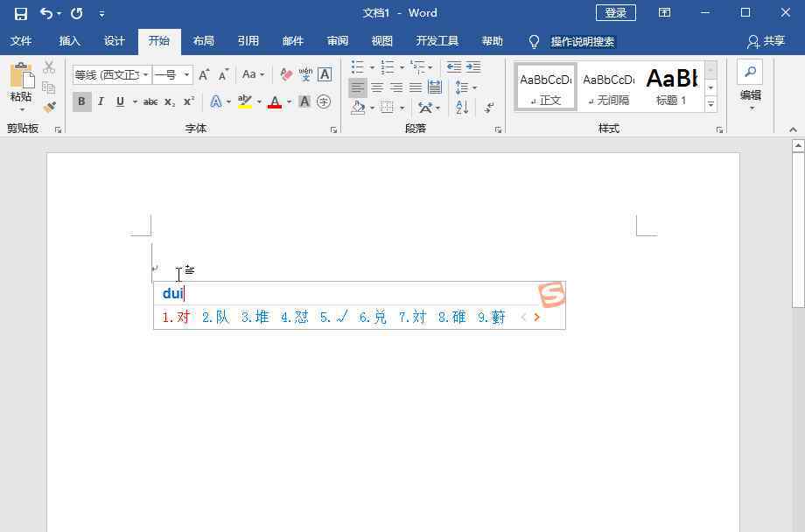The width and height of the screenshot is (805, 532).
Task: Increase paragraph indent
Action: (473, 66)
